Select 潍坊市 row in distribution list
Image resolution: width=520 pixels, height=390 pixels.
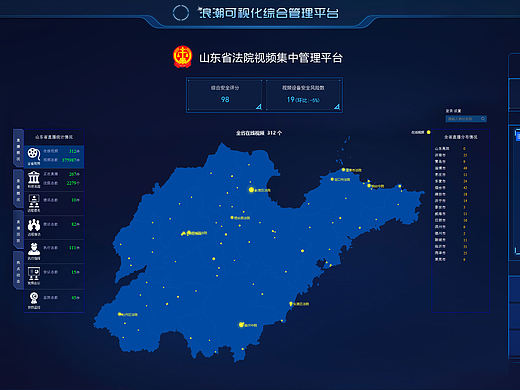pyautogui.click(x=451, y=194)
